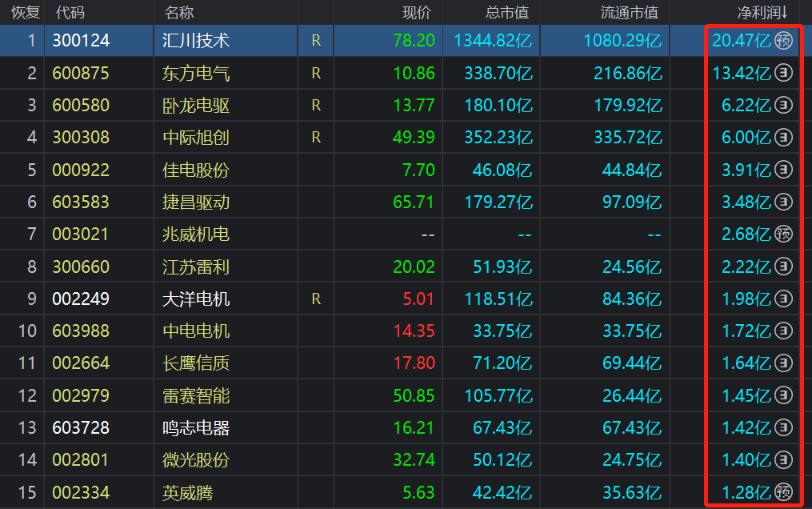
Task: Select stock name 微光股份
Action: [x=196, y=460]
